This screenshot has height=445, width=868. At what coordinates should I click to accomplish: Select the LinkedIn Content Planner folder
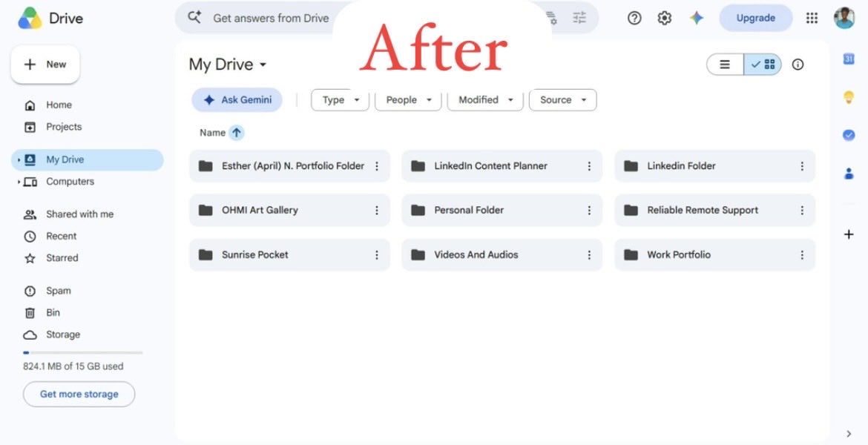(502, 166)
